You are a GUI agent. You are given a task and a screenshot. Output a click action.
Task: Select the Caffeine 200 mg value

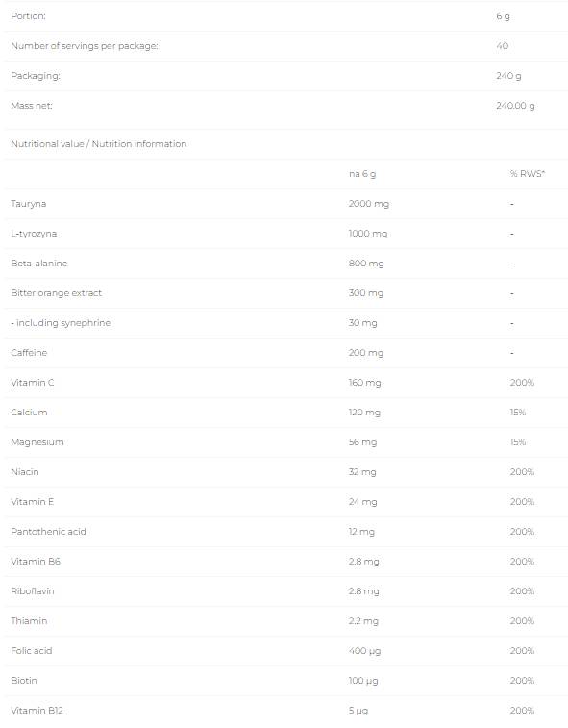pos(365,353)
